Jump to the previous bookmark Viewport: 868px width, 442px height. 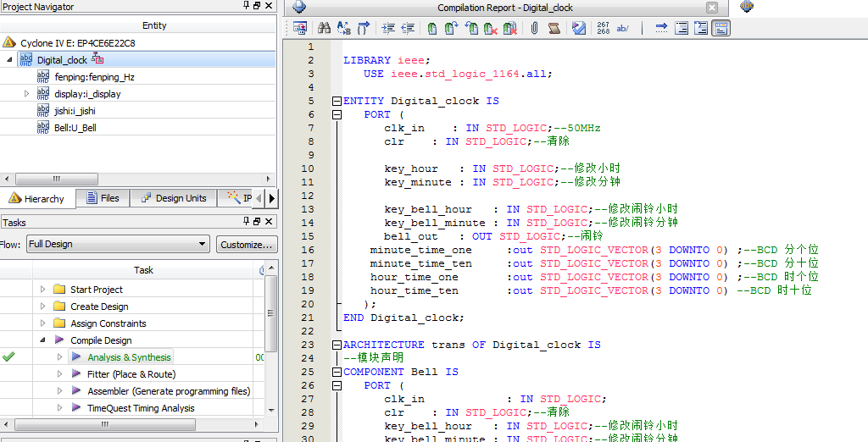(471, 28)
